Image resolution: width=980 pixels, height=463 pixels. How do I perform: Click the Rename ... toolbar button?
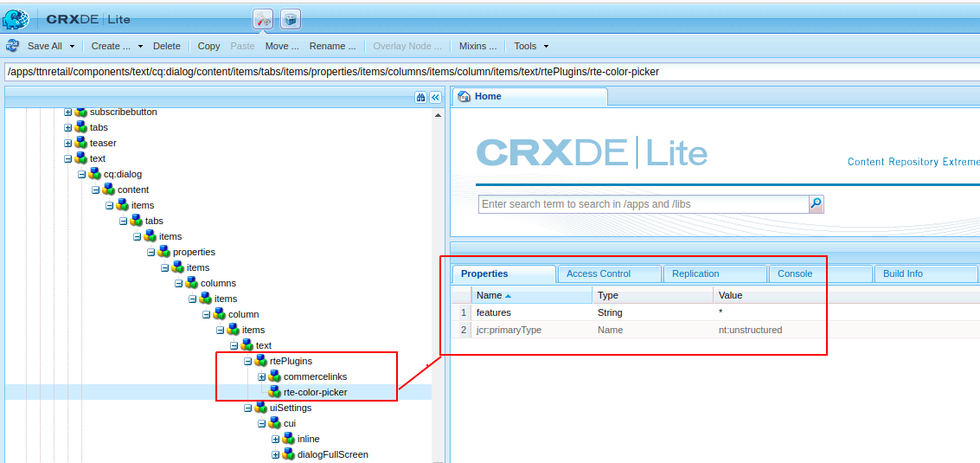[332, 46]
